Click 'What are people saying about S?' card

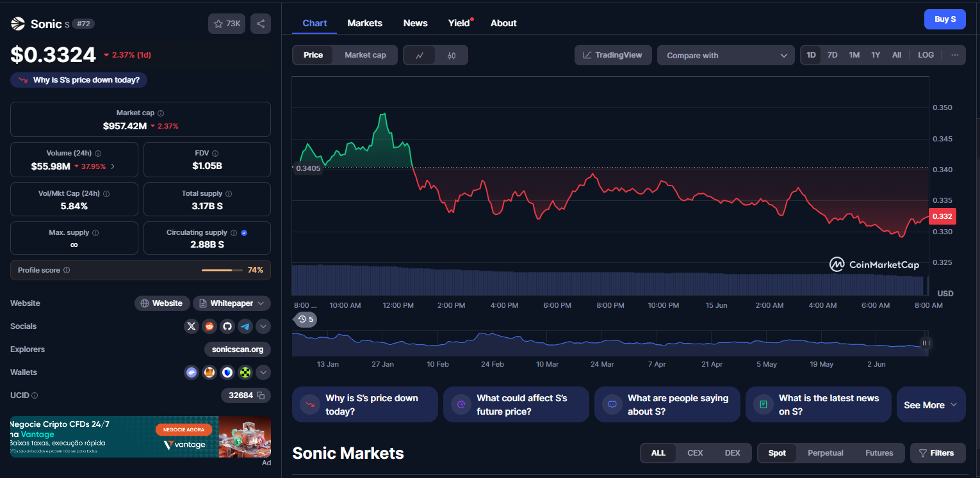click(x=667, y=404)
